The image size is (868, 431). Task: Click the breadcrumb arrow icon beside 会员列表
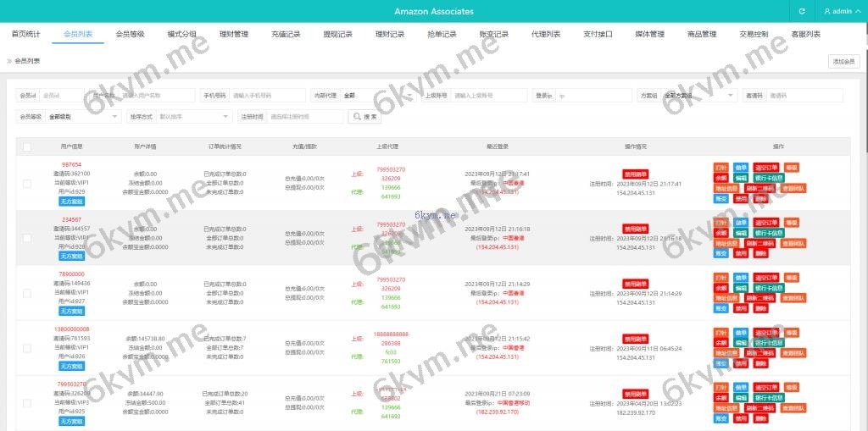point(9,61)
